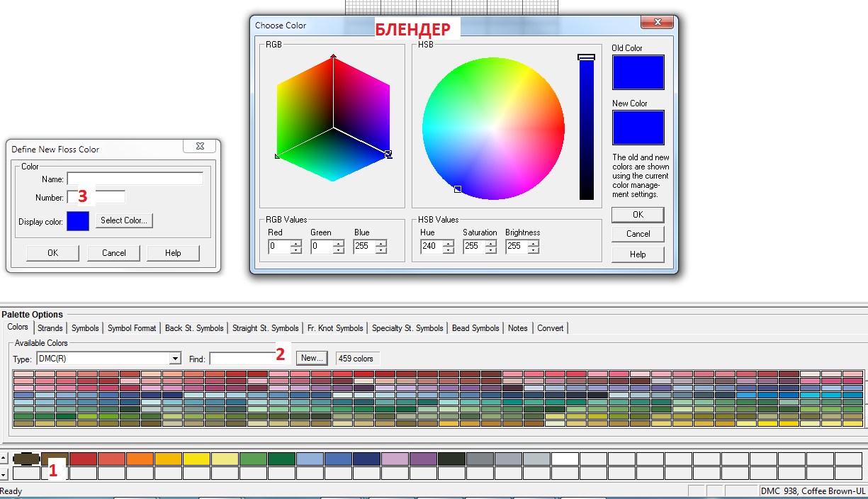
Task: Switch to the Strands tab
Action: pos(50,328)
